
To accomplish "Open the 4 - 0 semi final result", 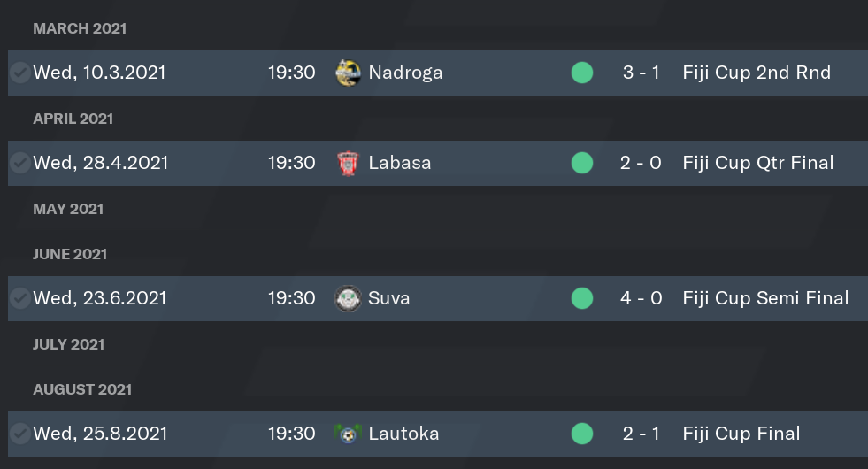I will (x=641, y=298).
